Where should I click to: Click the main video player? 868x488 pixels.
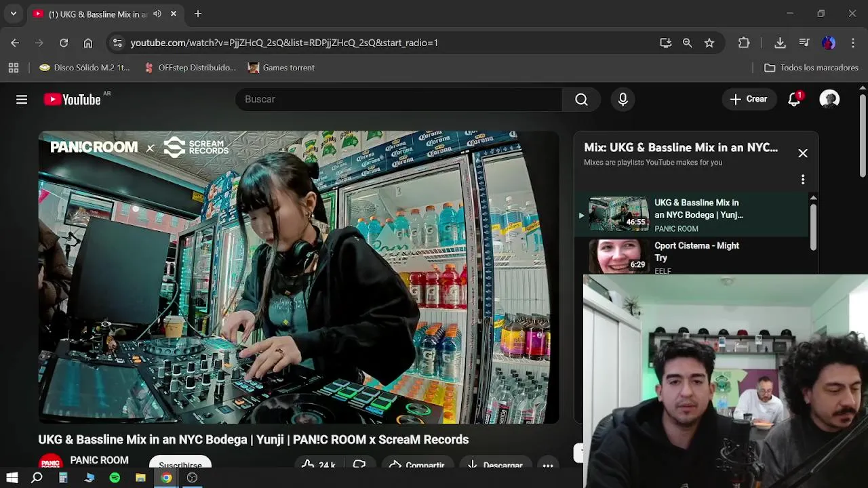(298, 277)
